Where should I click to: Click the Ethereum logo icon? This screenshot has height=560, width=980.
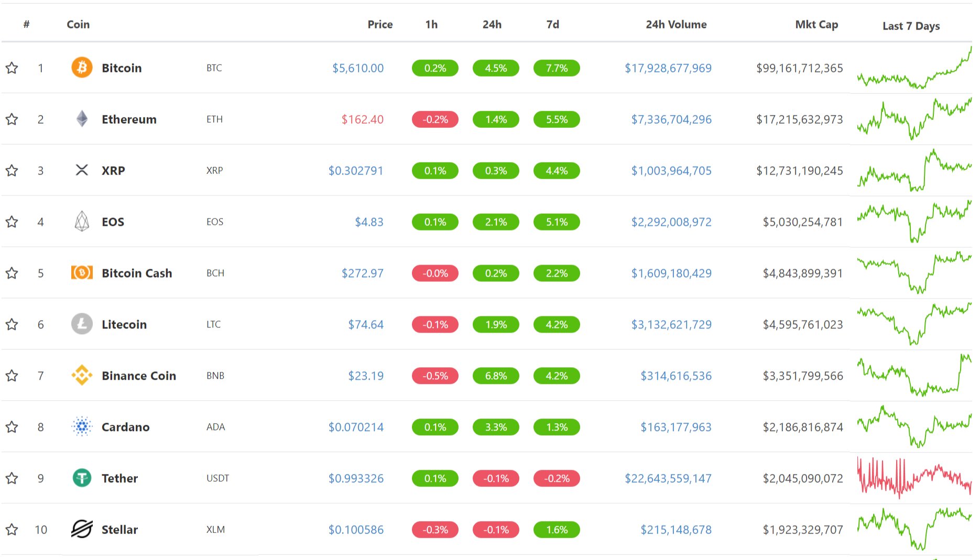click(x=82, y=119)
